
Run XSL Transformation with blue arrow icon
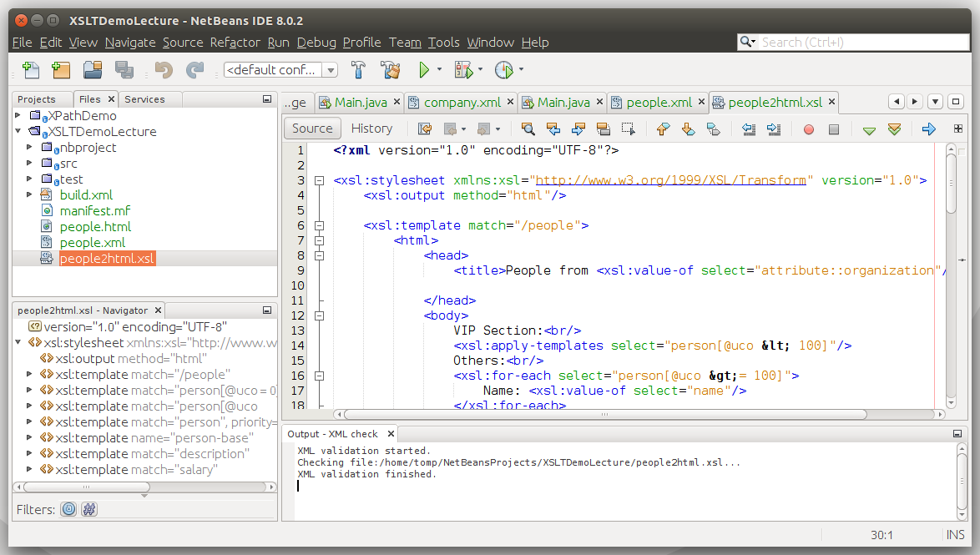point(929,129)
